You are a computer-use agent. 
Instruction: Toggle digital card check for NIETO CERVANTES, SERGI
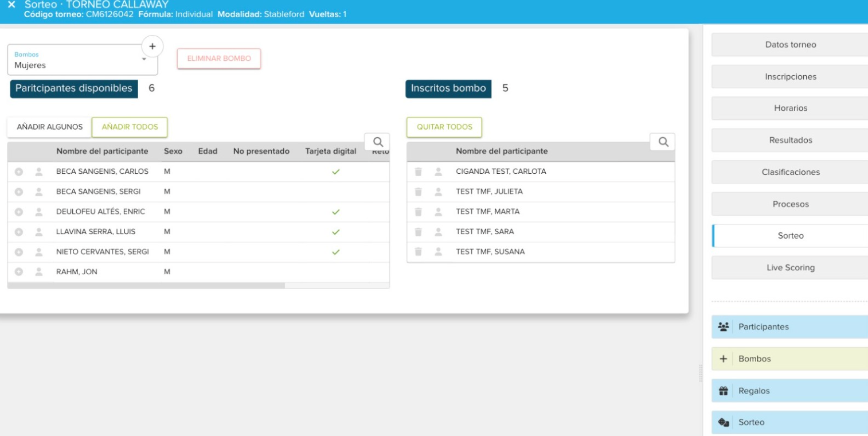pyautogui.click(x=336, y=252)
